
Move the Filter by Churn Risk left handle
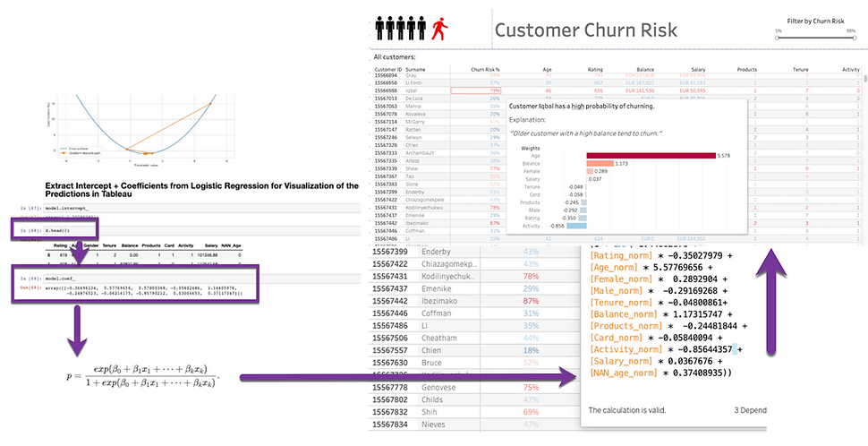778,38
